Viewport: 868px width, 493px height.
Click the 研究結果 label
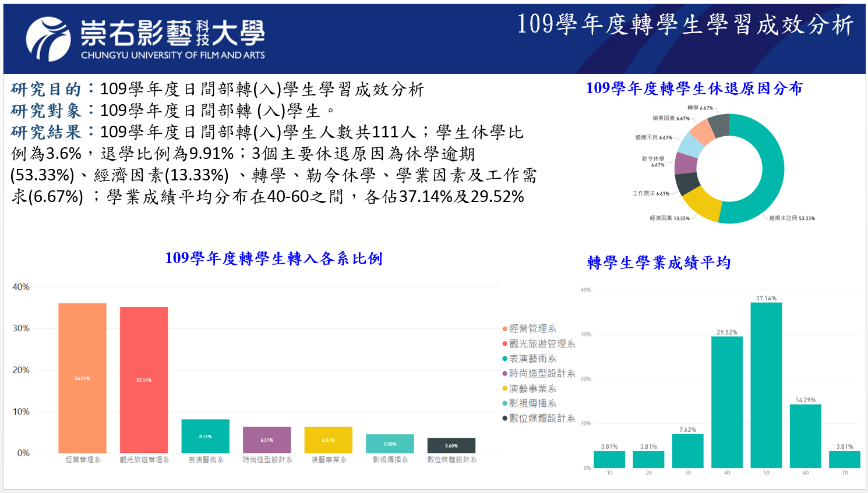46,133
